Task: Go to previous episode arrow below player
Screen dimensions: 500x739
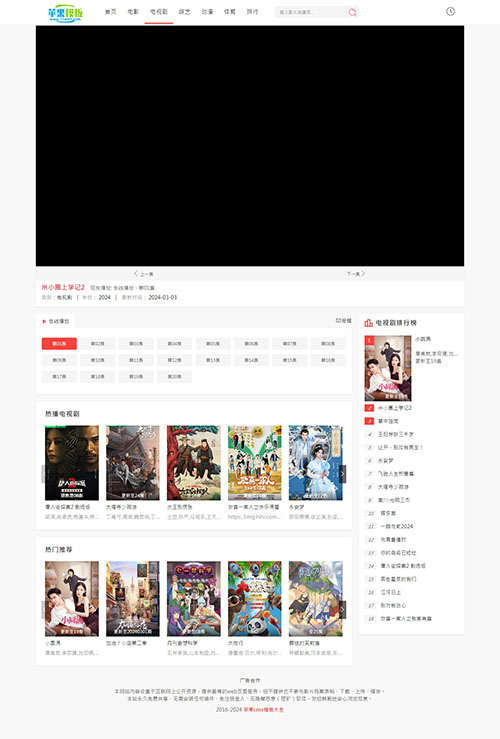Action: coord(143,274)
